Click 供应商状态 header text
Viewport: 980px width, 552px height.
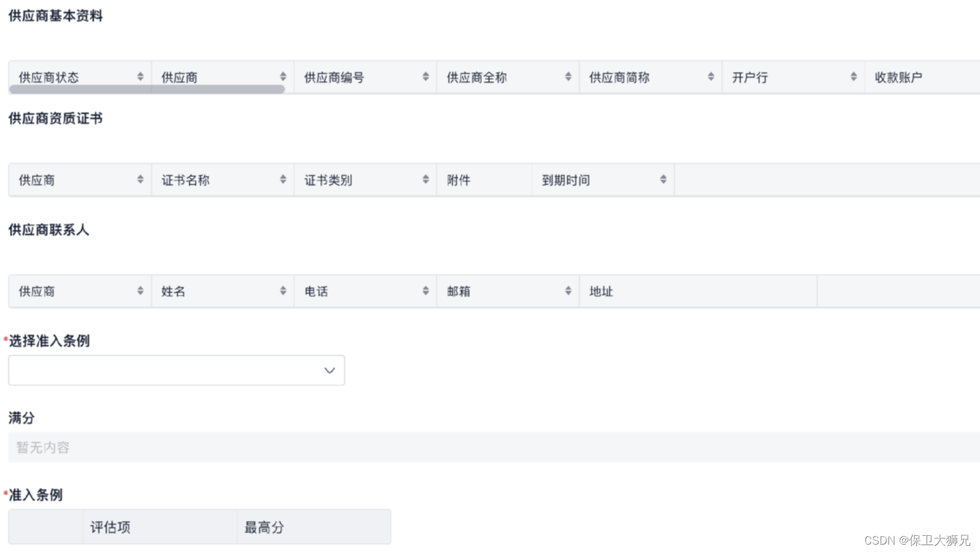(49, 77)
